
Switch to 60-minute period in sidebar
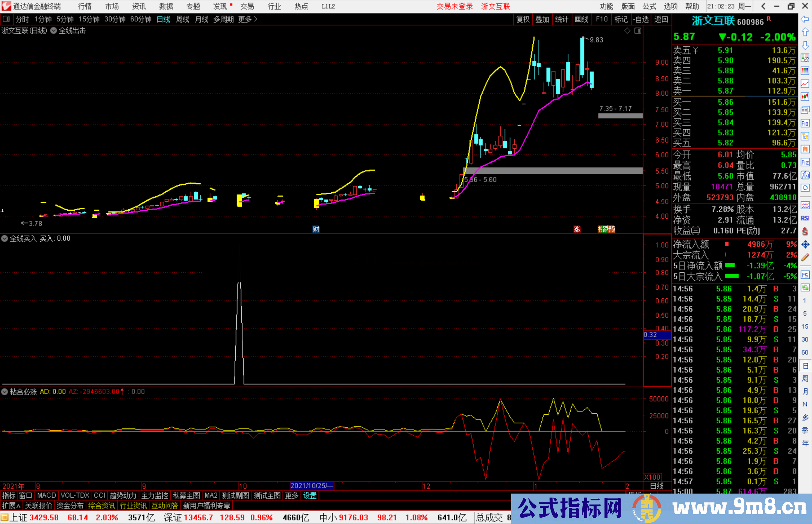click(x=804, y=352)
